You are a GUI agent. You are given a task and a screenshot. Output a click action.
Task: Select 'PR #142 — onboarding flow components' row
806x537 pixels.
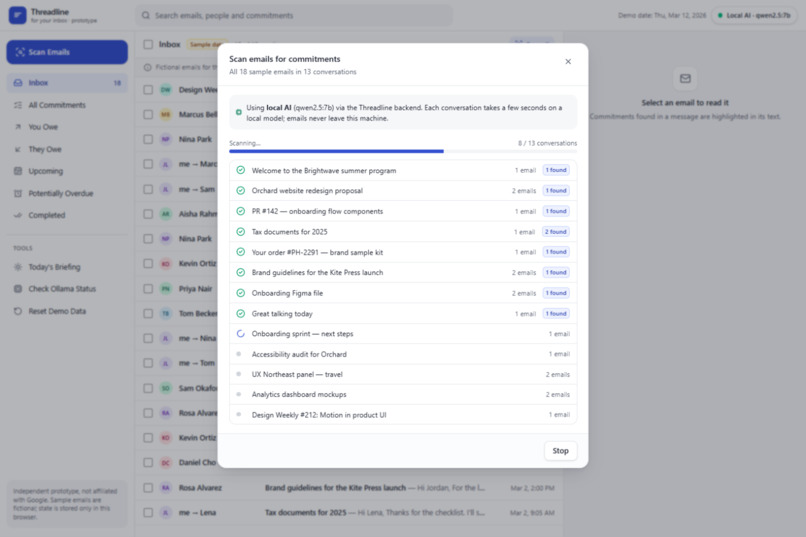pos(403,211)
